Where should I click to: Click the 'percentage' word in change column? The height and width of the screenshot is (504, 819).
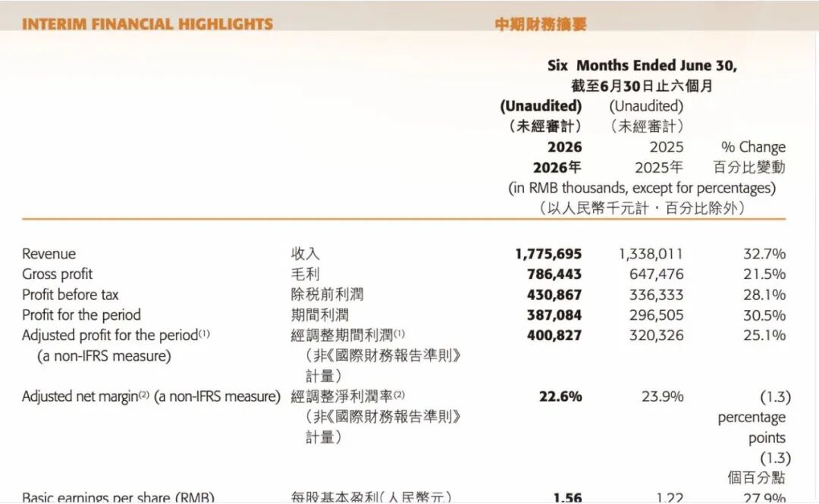point(752,418)
